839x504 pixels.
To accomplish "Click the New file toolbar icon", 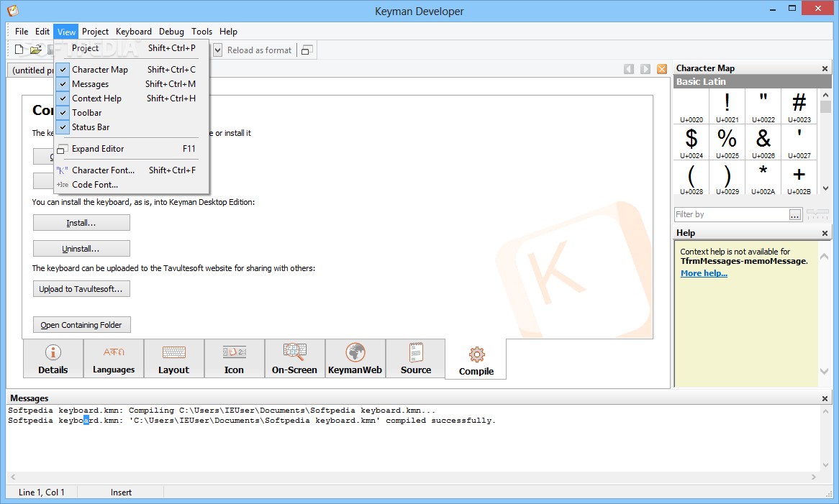I will point(19,50).
